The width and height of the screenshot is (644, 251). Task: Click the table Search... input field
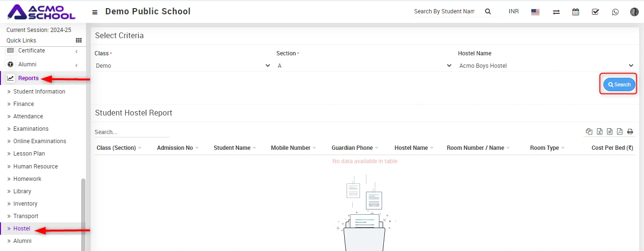[x=132, y=132]
